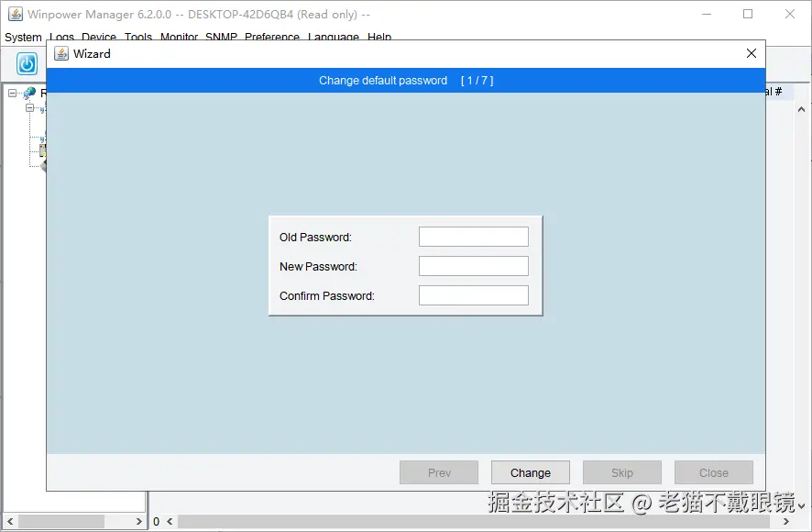Click the Wizard dialog Java icon
Viewport: 812px width, 532px height.
(x=61, y=53)
